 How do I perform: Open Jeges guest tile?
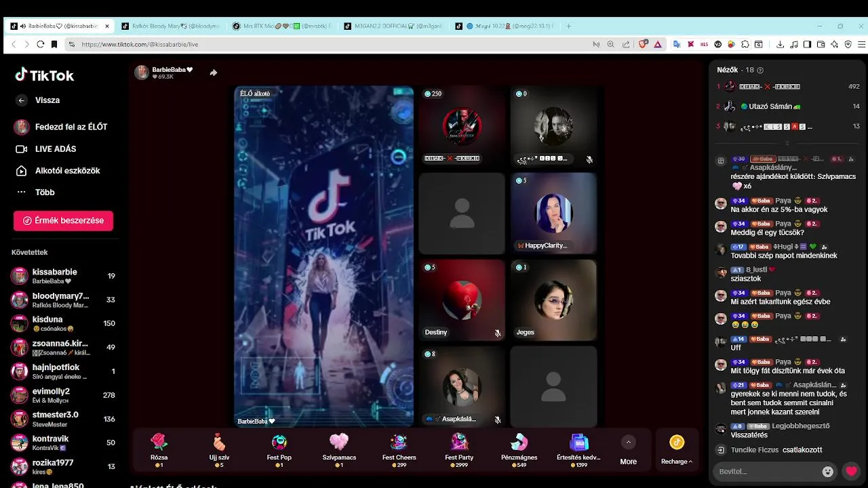(553, 300)
